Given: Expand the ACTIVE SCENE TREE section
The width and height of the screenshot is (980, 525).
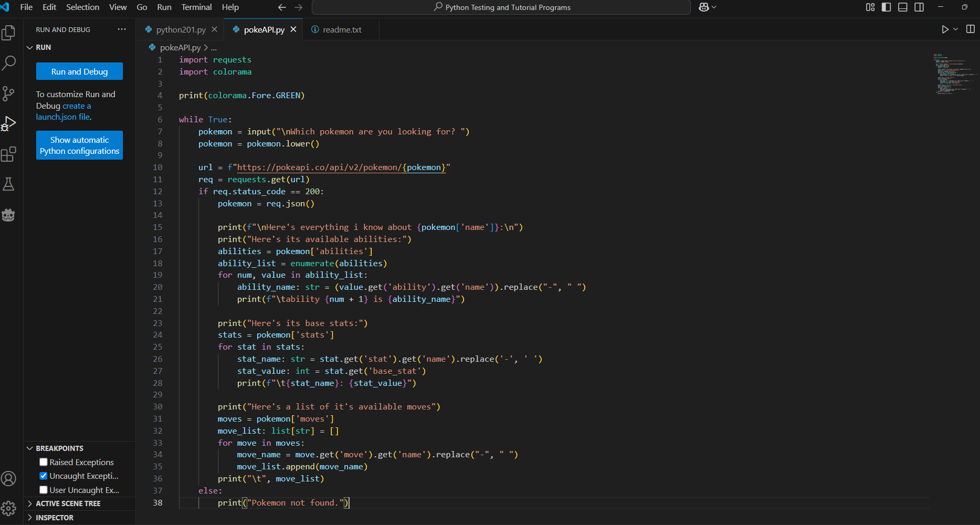Looking at the screenshot, I should [x=30, y=503].
